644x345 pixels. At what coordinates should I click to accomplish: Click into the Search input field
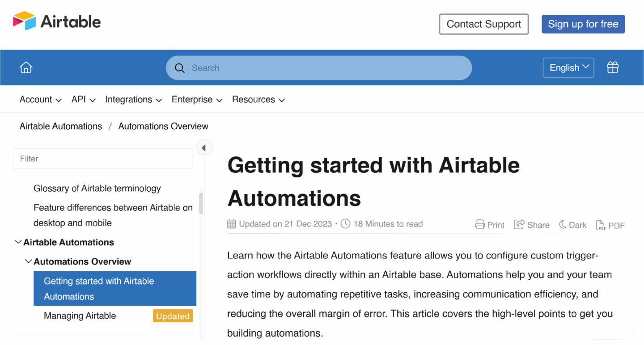click(x=319, y=68)
